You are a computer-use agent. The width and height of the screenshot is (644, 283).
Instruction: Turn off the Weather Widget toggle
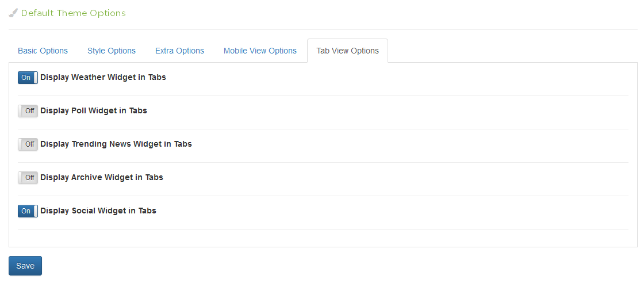click(28, 78)
